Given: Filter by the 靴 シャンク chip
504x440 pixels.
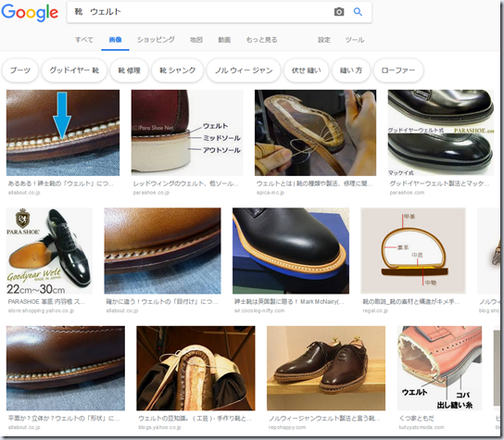Looking at the screenshot, I should pyautogui.click(x=178, y=70).
